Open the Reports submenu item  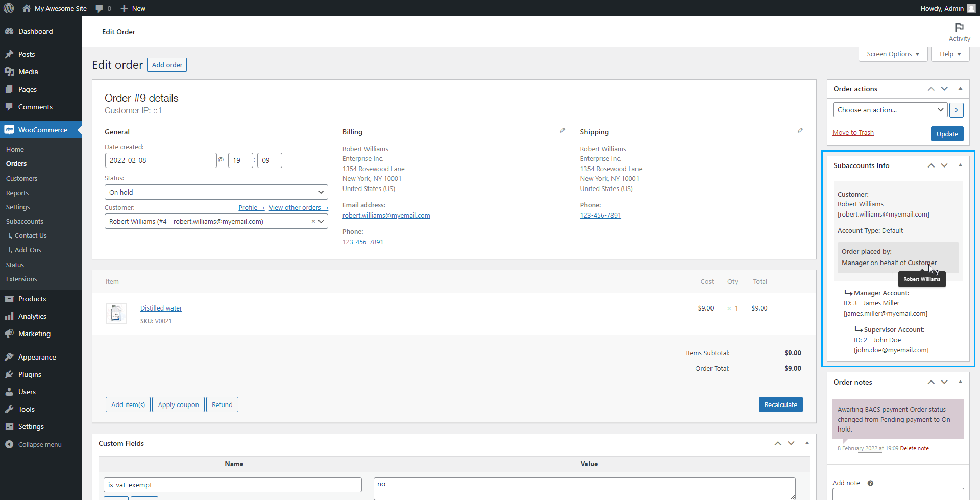coord(17,193)
